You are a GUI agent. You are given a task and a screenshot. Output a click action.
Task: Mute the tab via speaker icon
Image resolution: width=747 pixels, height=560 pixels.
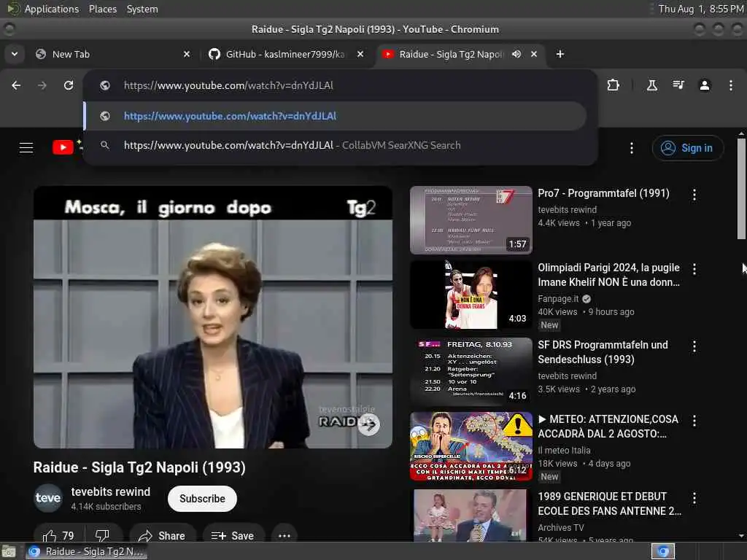(516, 54)
